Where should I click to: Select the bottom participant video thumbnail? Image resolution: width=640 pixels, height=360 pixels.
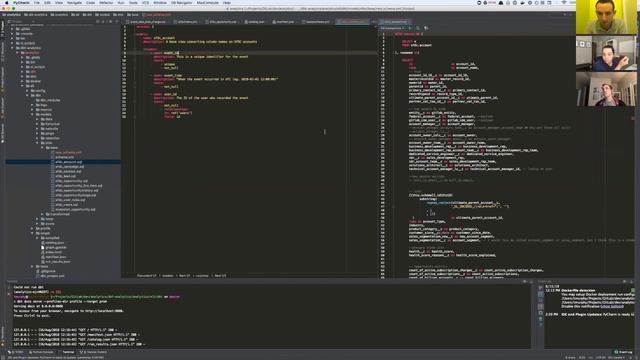click(606, 89)
